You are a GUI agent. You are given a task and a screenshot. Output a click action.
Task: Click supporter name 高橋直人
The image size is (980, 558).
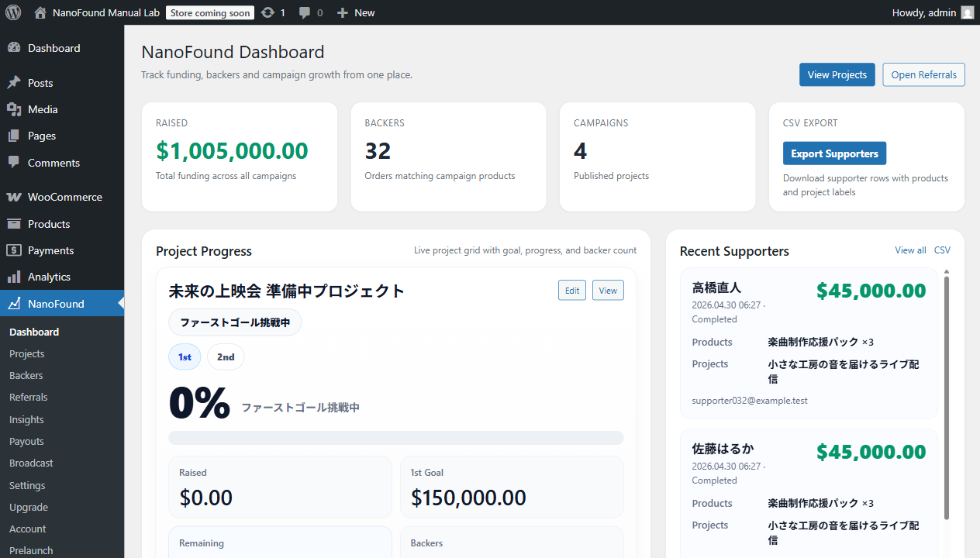point(716,288)
